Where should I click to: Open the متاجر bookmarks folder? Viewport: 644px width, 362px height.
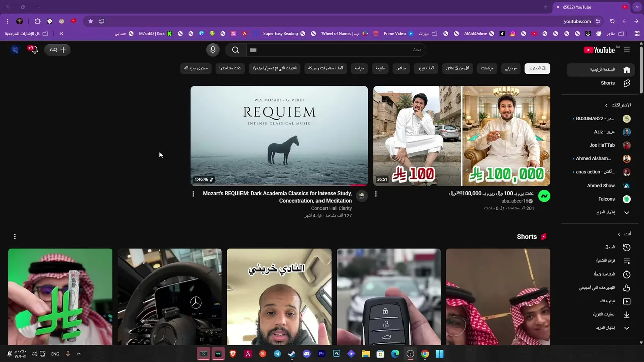coord(615,34)
